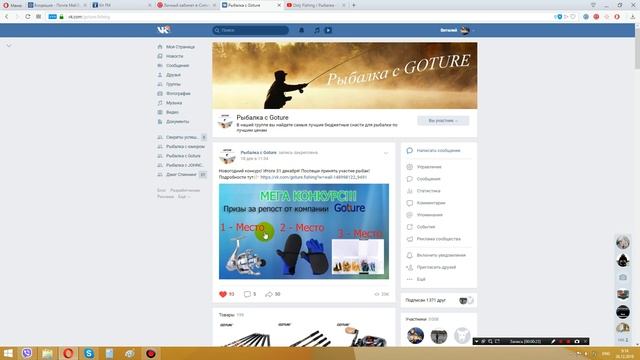640x360 pixels.
Task: Open the group Статистика
Action: (428, 191)
